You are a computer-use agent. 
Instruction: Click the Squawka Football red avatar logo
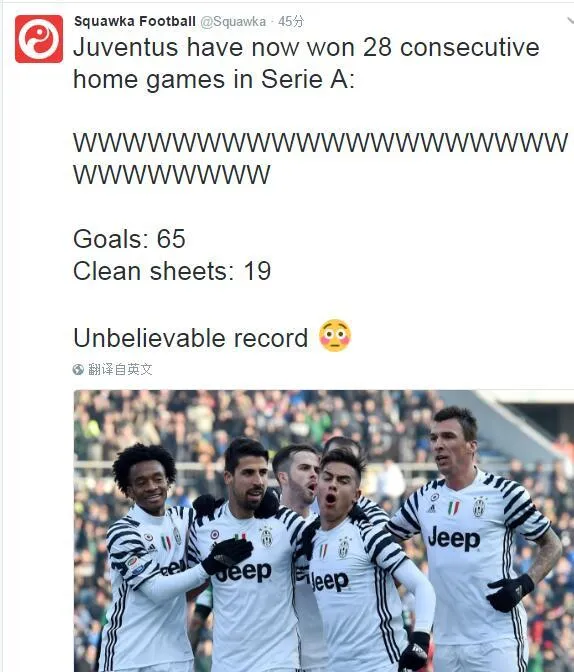(x=39, y=39)
